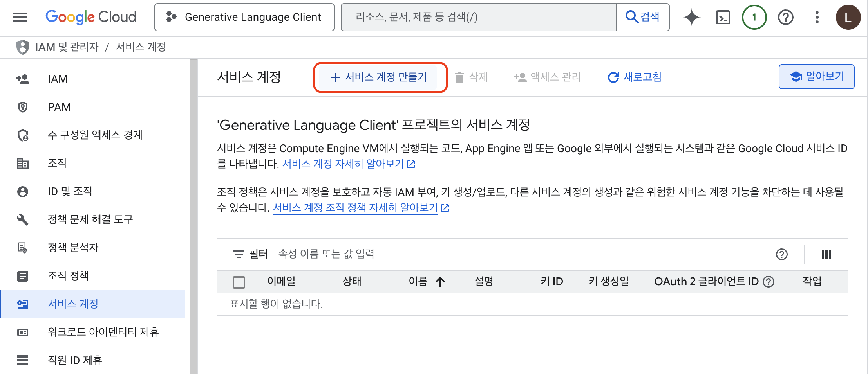This screenshot has width=868, height=374.
Task: Click 새로고침 refresh button
Action: pos(635,77)
